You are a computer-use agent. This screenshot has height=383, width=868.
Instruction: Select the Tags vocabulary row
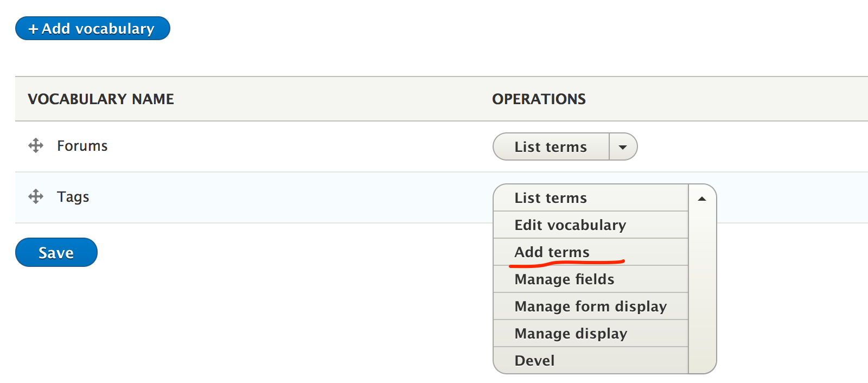click(x=217, y=197)
